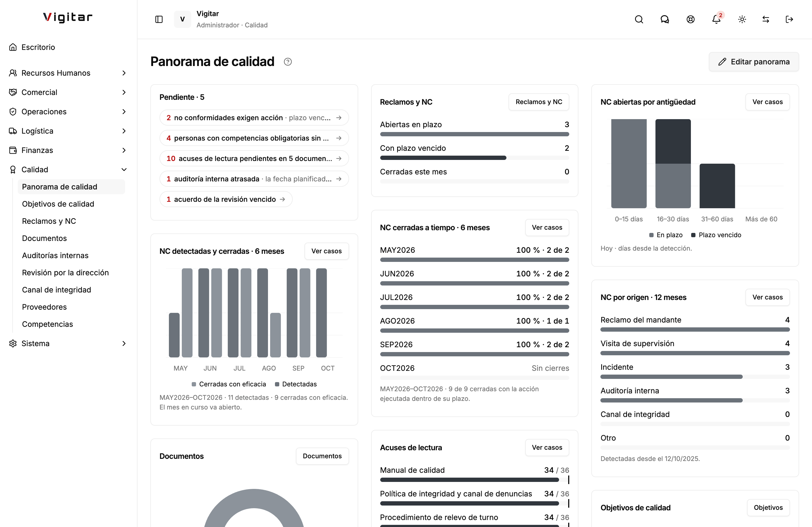
Task: Click the help icon beside Panorama de calidad
Action: [288, 62]
